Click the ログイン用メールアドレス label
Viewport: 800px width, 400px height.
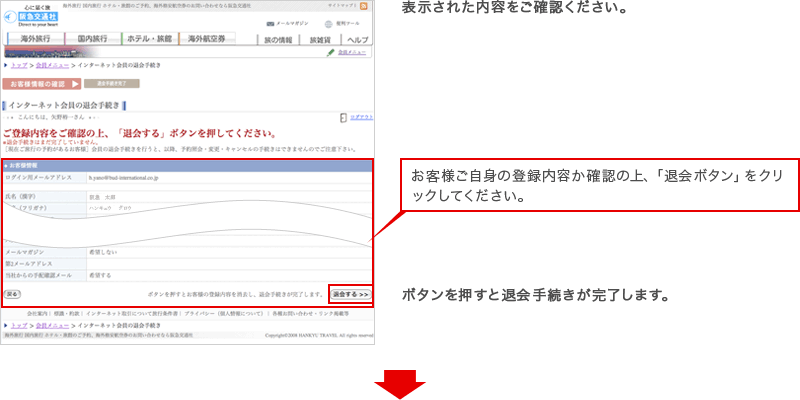coord(39,178)
